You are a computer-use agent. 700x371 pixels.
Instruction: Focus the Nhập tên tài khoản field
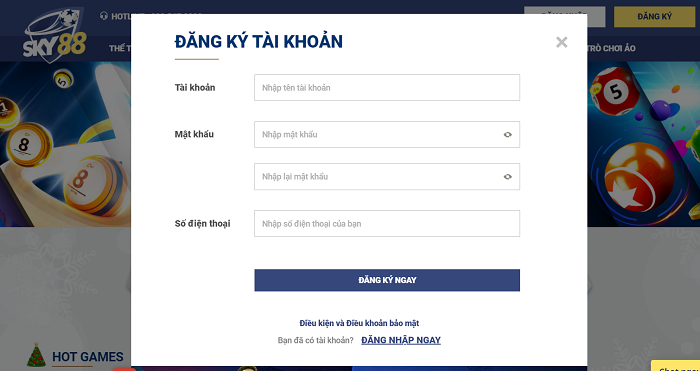(x=387, y=88)
